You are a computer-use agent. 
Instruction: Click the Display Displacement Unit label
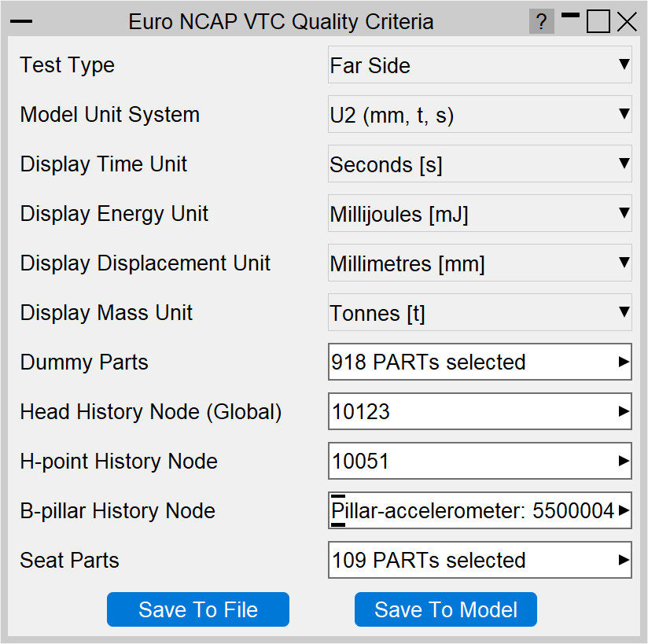tap(145, 263)
